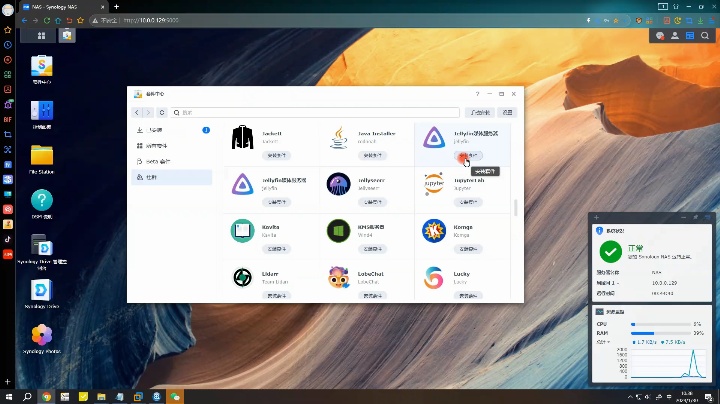Open the network Total dropdown in Resource Monitor
This screenshot has width=720, height=404.
tap(603, 342)
